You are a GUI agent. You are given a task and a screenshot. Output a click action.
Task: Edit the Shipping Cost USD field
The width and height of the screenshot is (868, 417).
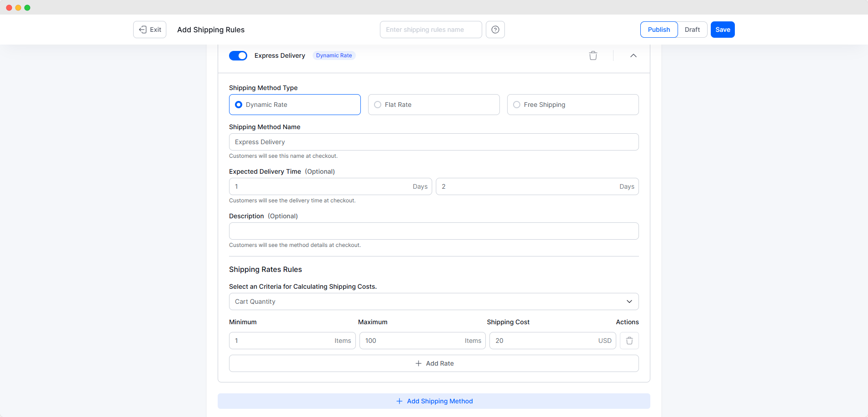pyautogui.click(x=553, y=341)
